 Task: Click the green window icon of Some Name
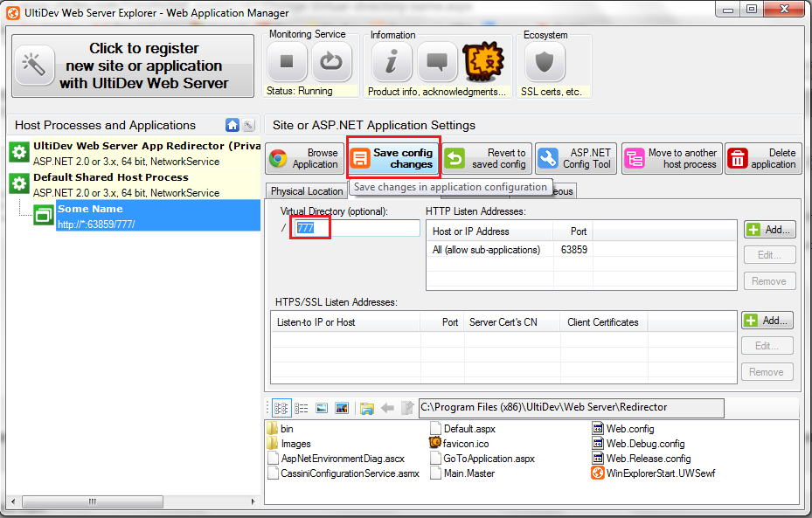coord(44,215)
